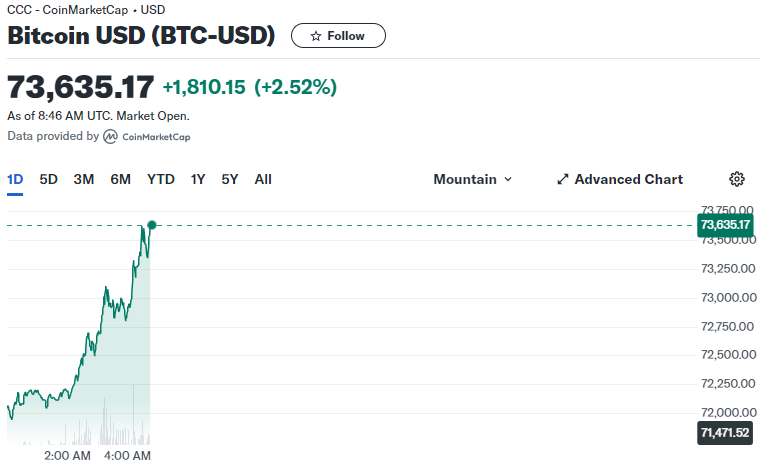Image resolution: width=769 pixels, height=468 pixels.
Task: Click the star icon in the Follow button
Action: pos(316,36)
